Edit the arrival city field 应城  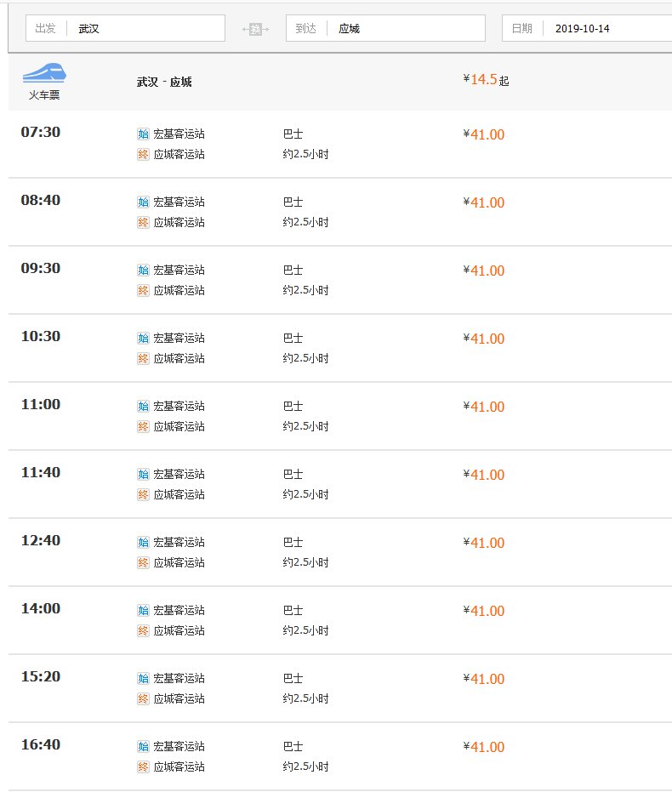point(385,28)
